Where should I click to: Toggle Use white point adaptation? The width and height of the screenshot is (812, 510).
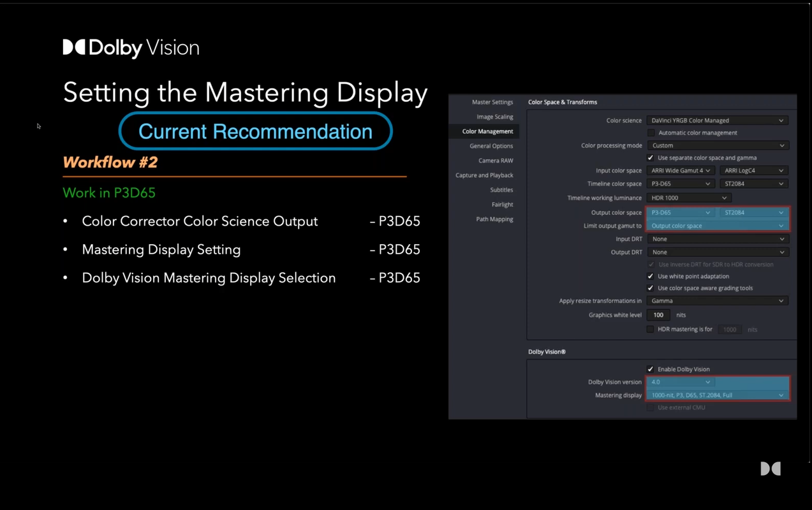coord(651,276)
